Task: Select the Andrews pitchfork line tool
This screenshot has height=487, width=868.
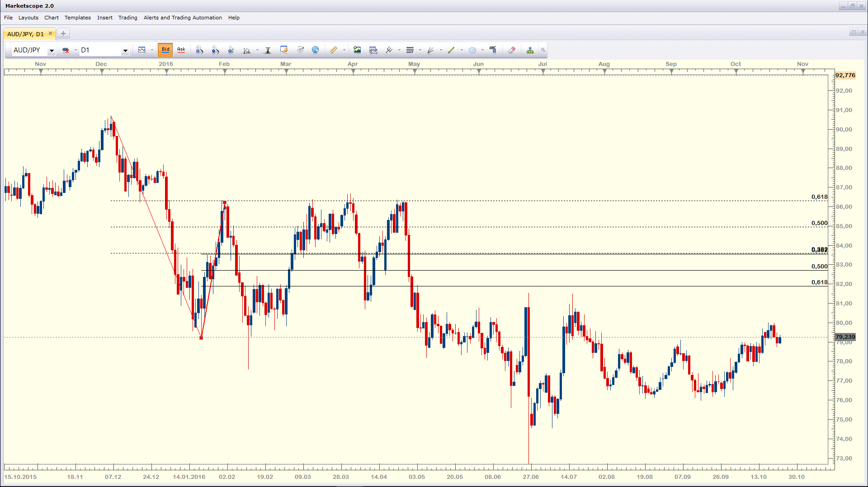Action: [389, 50]
